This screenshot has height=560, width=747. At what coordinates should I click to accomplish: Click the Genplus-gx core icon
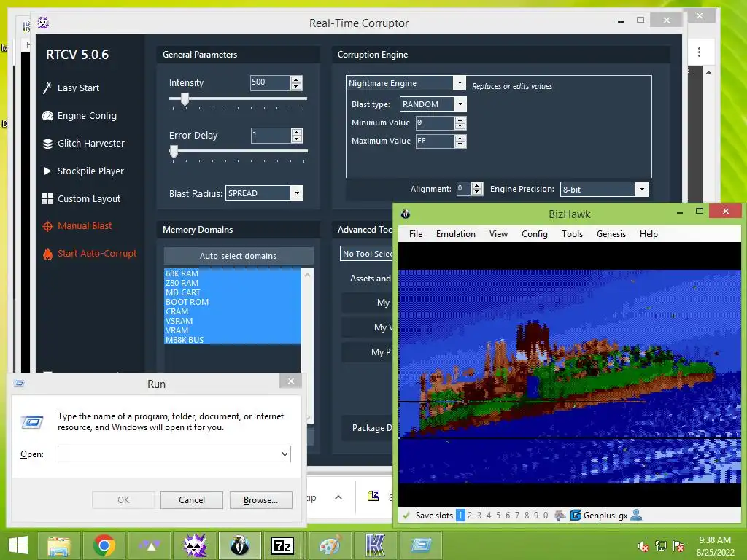tap(576, 516)
